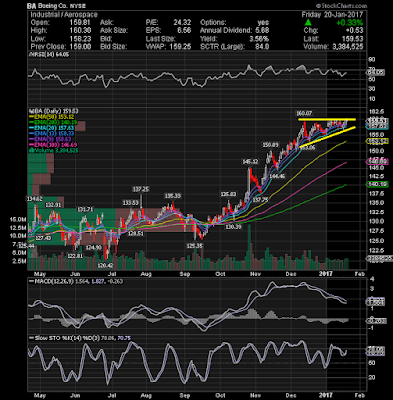393x400 pixels.
Task: Click the Open price value 159.81
Action: [x=81, y=23]
